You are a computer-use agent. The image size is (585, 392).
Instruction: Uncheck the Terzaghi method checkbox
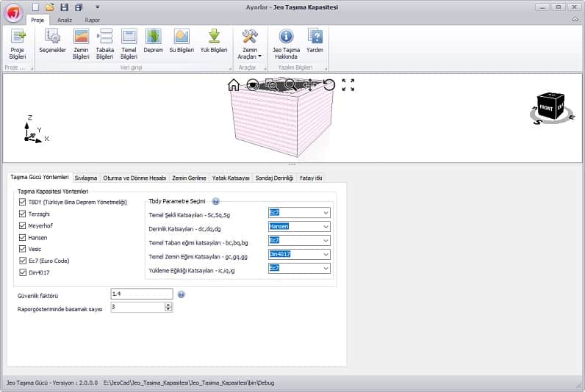point(22,214)
